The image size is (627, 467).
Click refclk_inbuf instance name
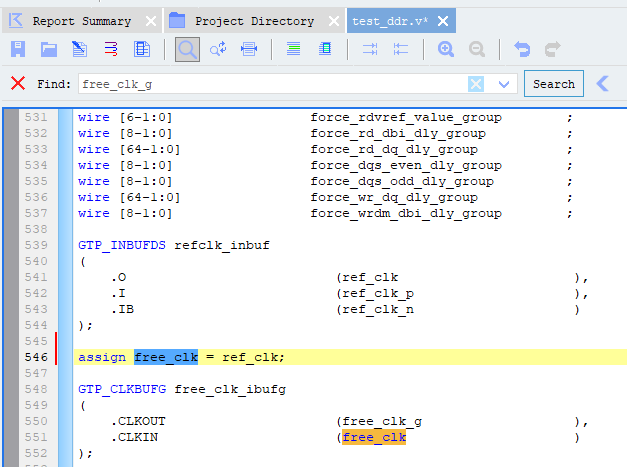tap(222, 245)
